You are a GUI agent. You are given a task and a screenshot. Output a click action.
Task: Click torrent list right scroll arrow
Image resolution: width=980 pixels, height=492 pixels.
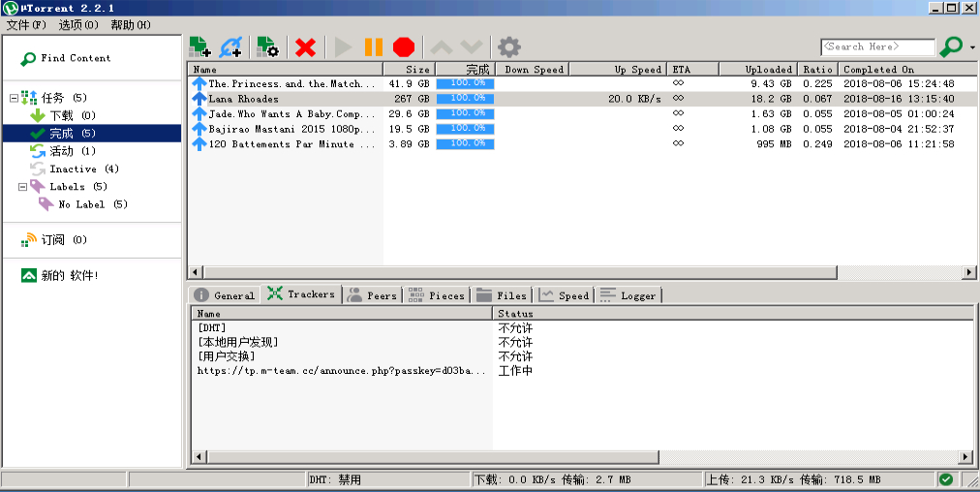[969, 272]
